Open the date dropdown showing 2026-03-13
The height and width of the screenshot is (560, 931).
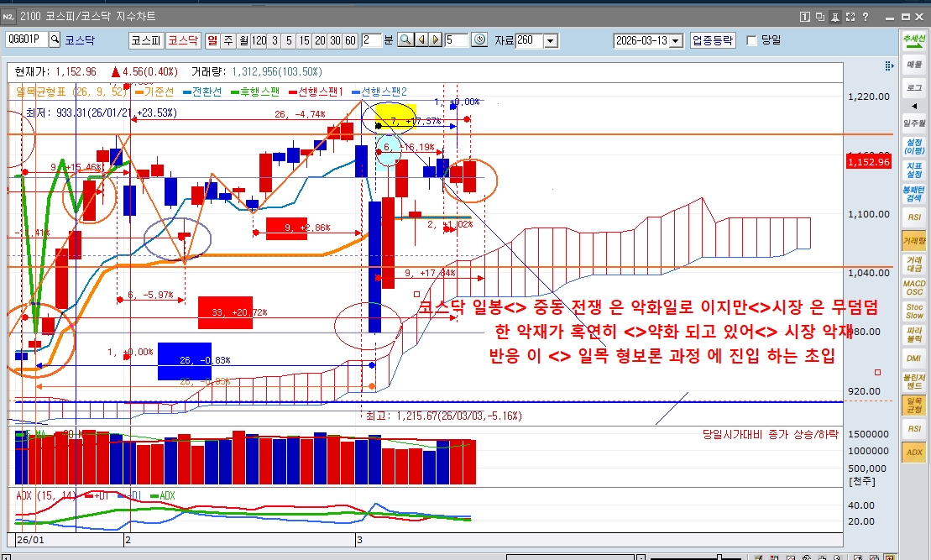677,40
